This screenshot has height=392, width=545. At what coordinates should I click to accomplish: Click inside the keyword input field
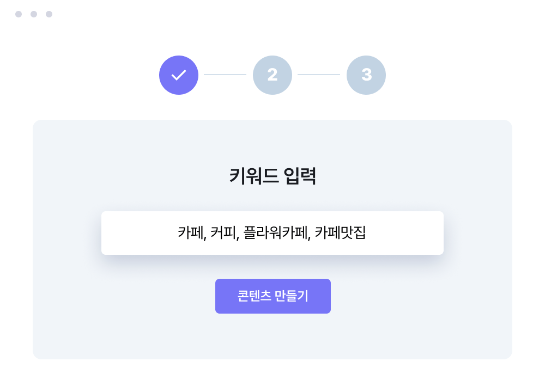click(272, 233)
